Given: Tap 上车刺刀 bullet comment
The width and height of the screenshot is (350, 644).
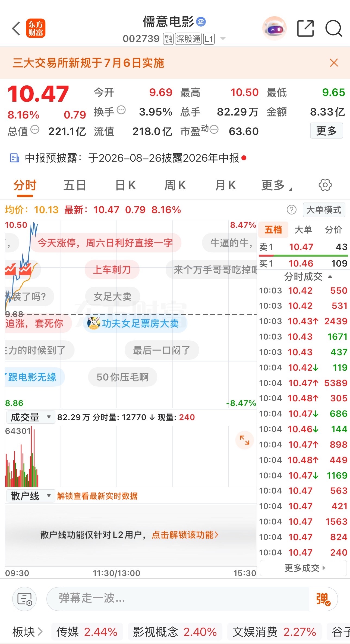Looking at the screenshot, I should (112, 270).
